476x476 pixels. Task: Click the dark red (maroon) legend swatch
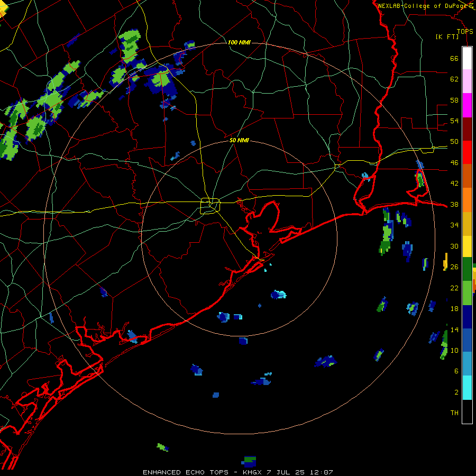pos(467,129)
